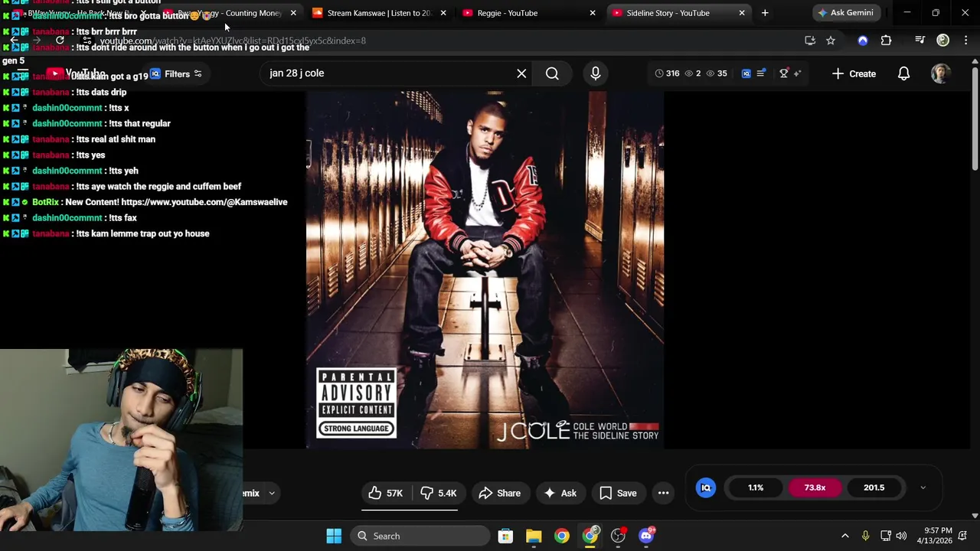Clear the search query text
Viewport: 980px width, 551px height.
tap(521, 73)
